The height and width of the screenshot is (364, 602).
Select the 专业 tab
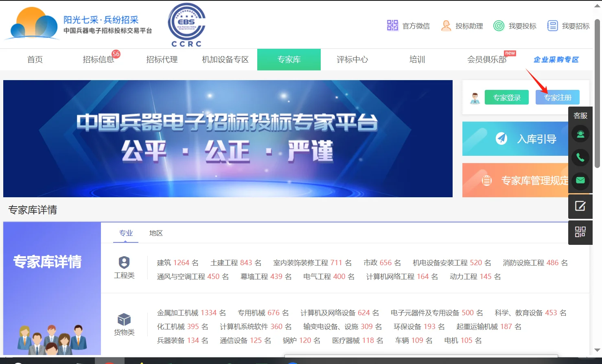(126, 233)
